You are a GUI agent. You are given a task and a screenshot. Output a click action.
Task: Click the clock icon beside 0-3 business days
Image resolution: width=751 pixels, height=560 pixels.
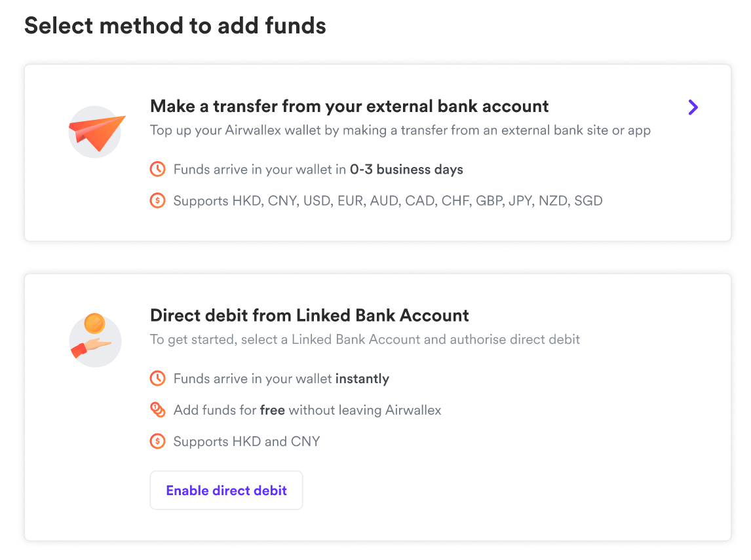click(x=157, y=170)
